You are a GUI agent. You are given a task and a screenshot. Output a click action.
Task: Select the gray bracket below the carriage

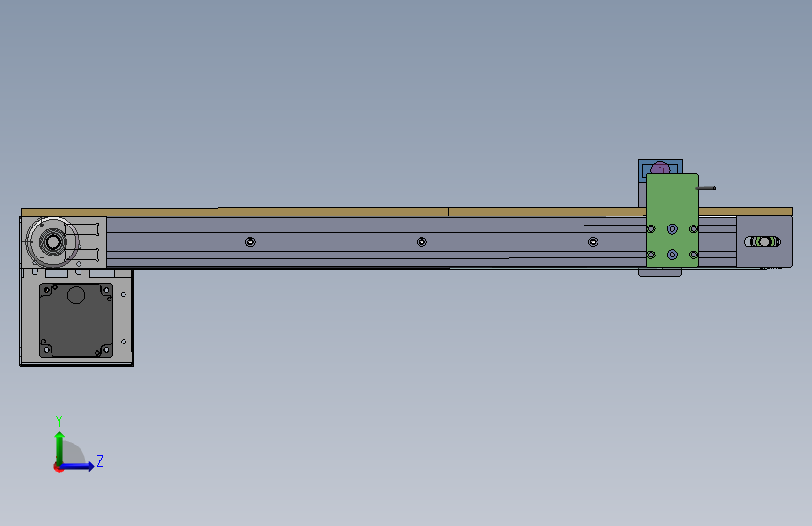[659, 271]
